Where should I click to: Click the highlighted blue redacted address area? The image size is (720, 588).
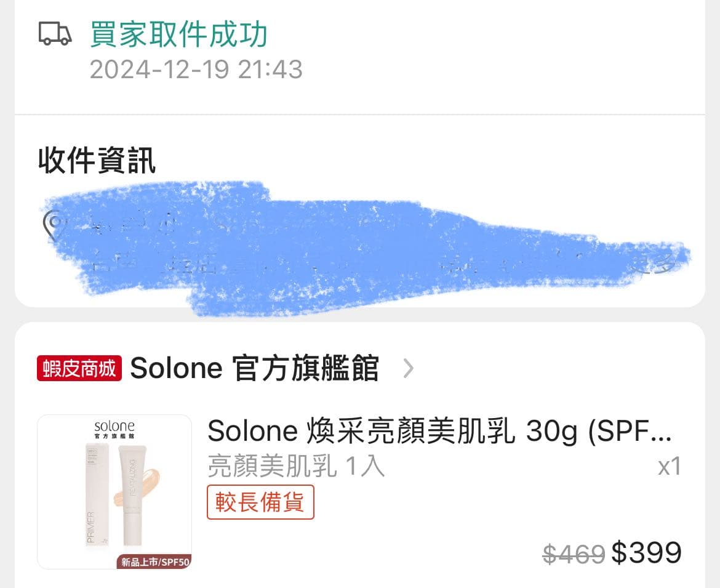point(363,243)
